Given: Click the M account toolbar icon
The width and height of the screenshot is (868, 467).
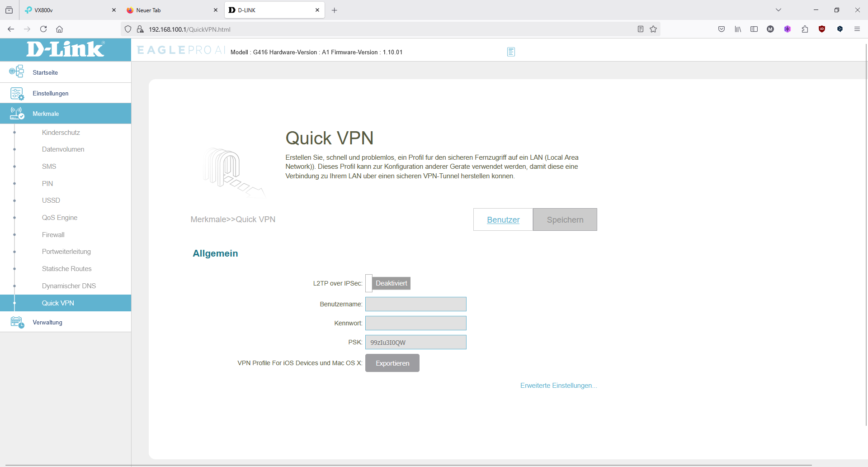Looking at the screenshot, I should tap(770, 29).
